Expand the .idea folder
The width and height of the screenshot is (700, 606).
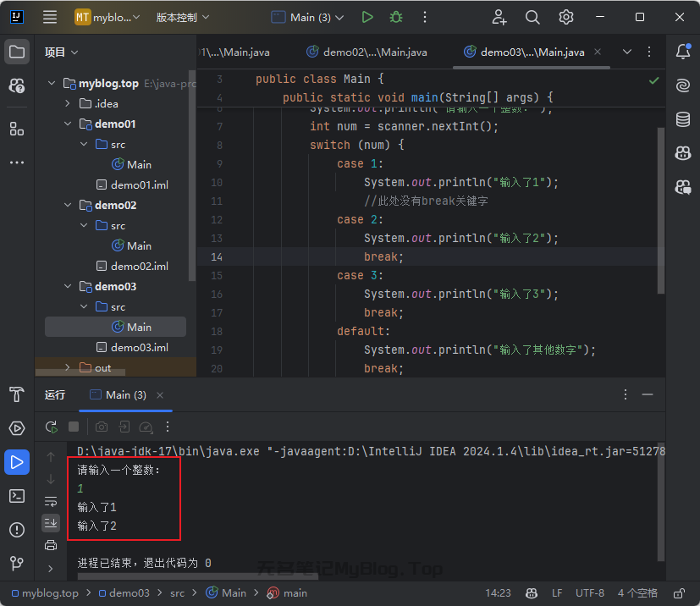coord(68,103)
